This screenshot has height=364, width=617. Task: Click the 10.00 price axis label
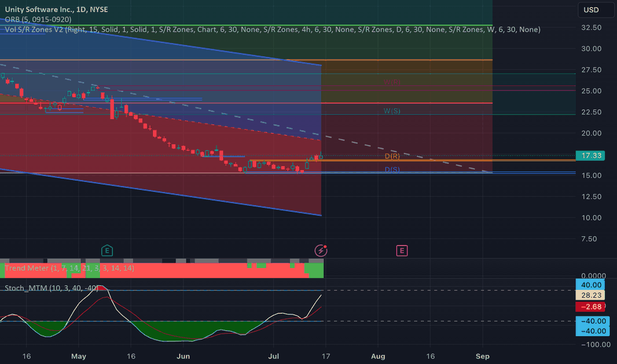coord(591,218)
